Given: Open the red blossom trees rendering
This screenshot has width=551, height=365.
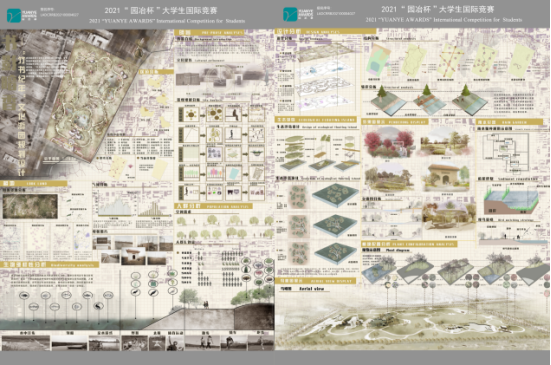Looking at the screenshot, I should pyautogui.click(x=388, y=143).
